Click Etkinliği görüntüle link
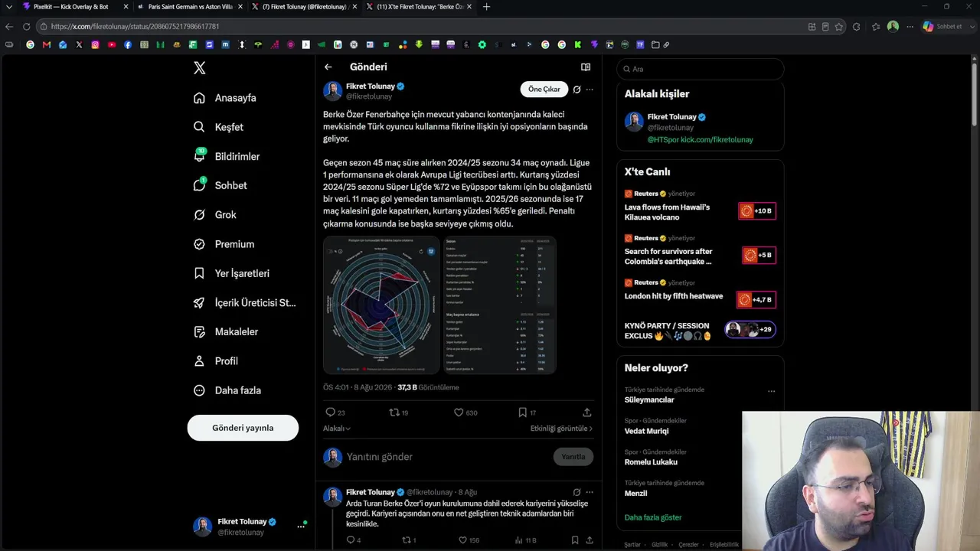 point(561,429)
